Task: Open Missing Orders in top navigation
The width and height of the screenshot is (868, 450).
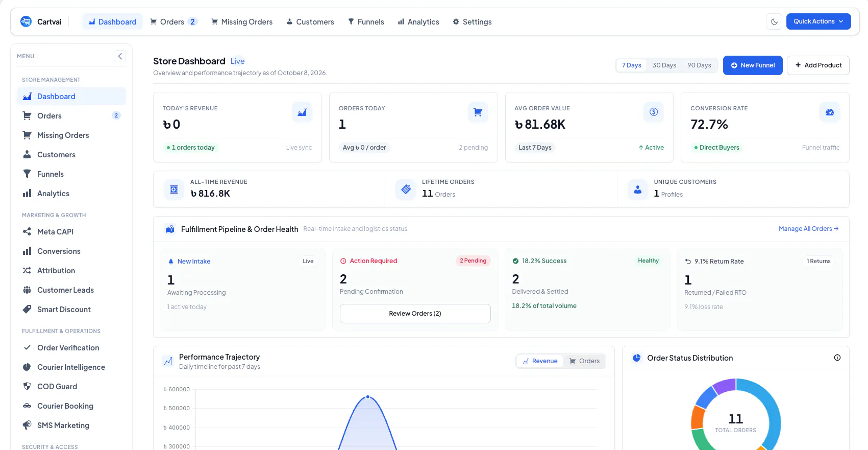Action: 242,22
